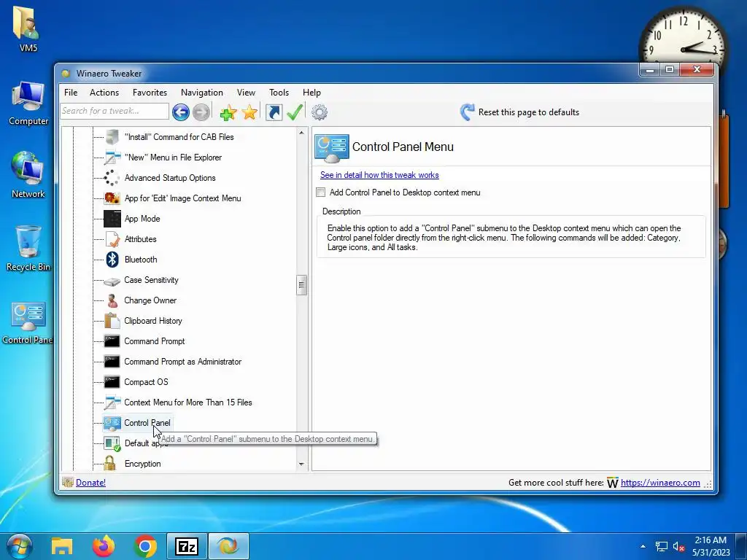Open the Help menu

pyautogui.click(x=311, y=93)
